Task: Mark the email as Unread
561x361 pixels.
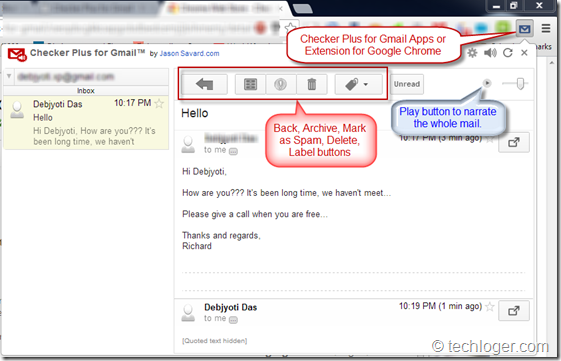Action: (407, 84)
